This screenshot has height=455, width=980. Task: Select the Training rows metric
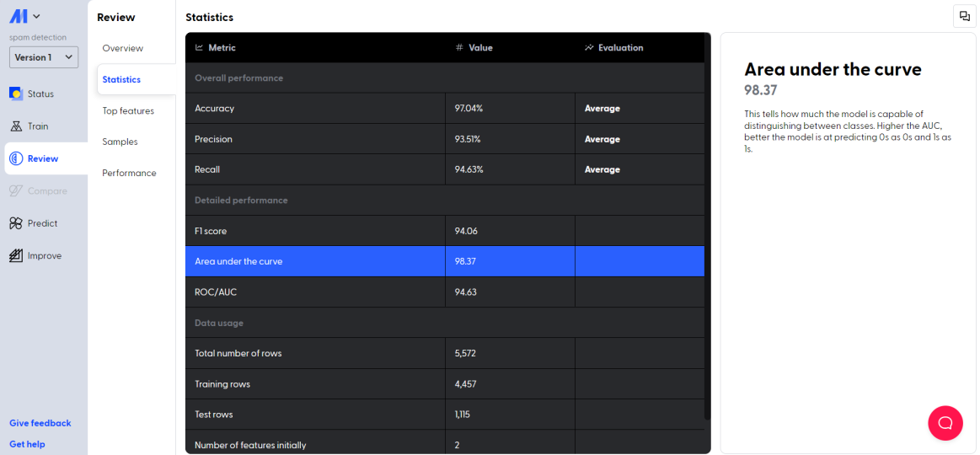[x=445, y=383]
